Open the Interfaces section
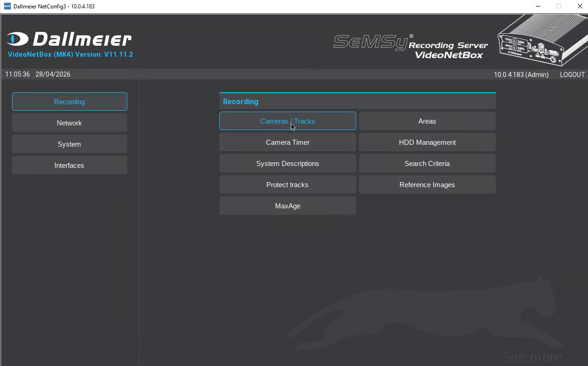Viewport: 588px width, 366px height. (x=69, y=165)
